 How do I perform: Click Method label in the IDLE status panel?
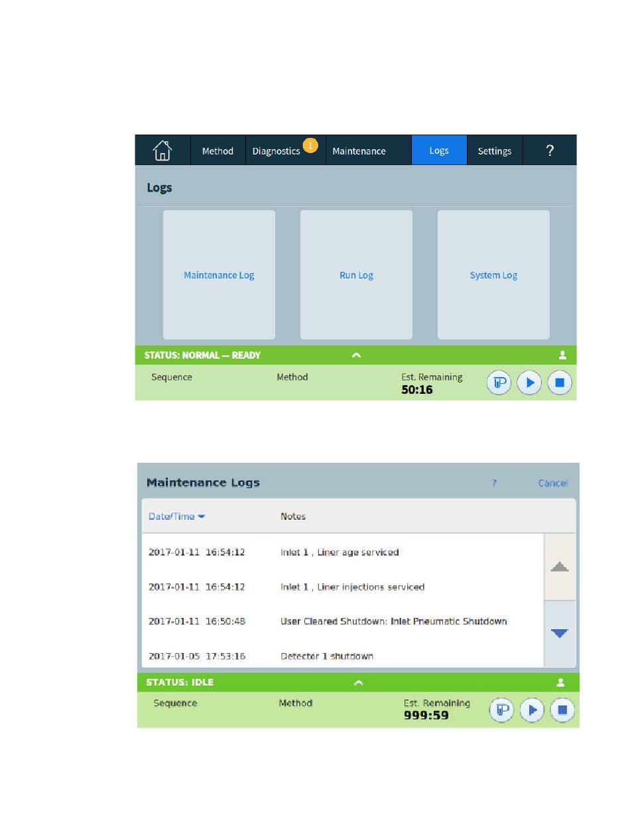point(295,703)
